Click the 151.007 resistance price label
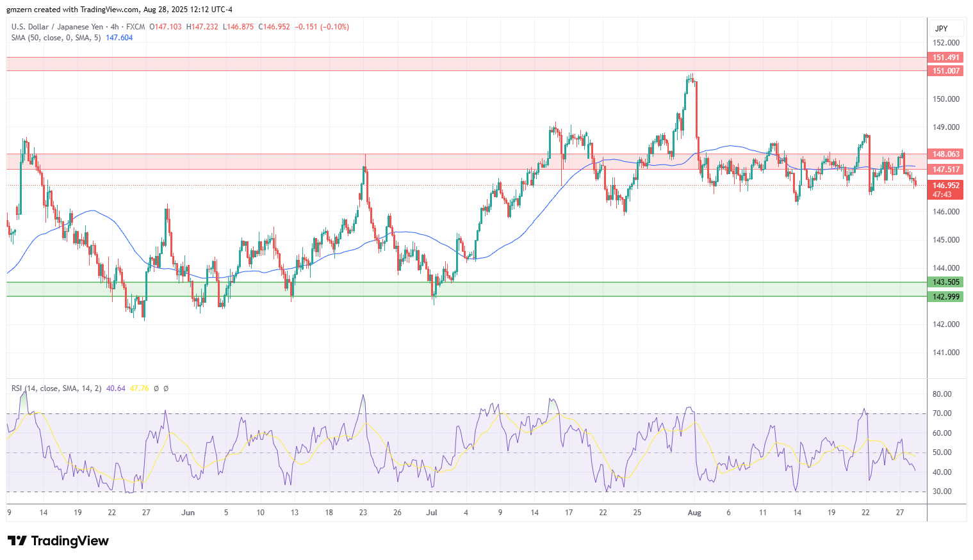 click(x=945, y=71)
